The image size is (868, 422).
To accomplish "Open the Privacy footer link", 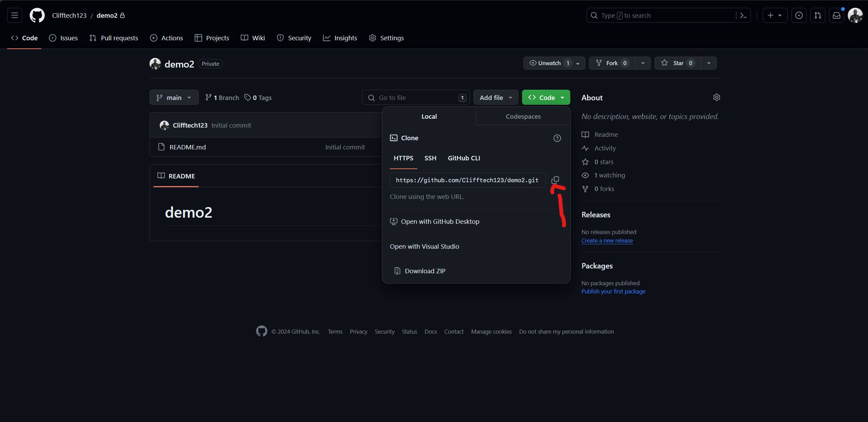I will 359,332.
